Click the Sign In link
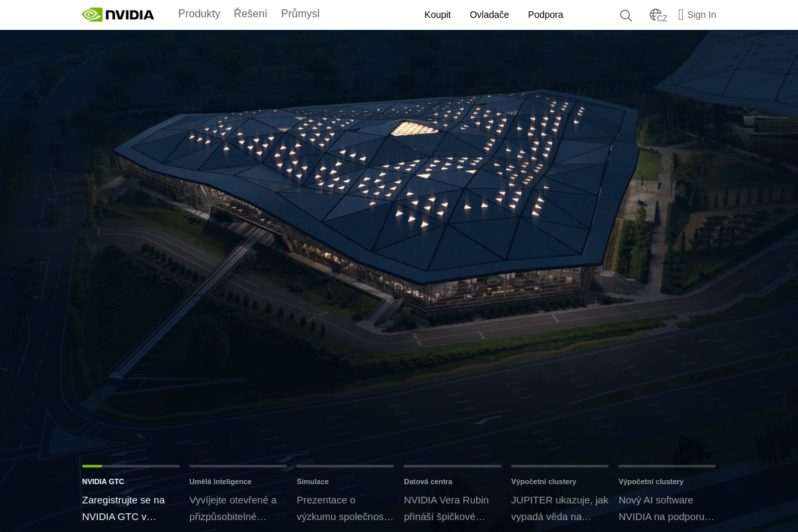 point(702,15)
